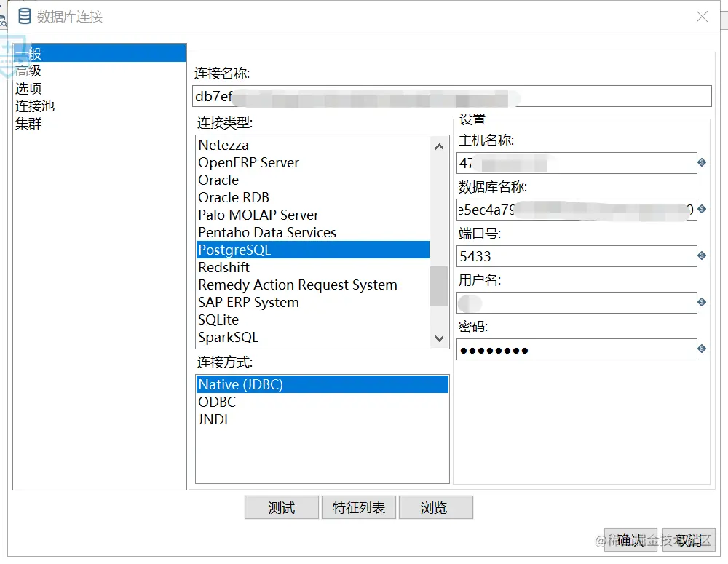
Task: Click the port number field showing 5433
Action: click(x=576, y=256)
